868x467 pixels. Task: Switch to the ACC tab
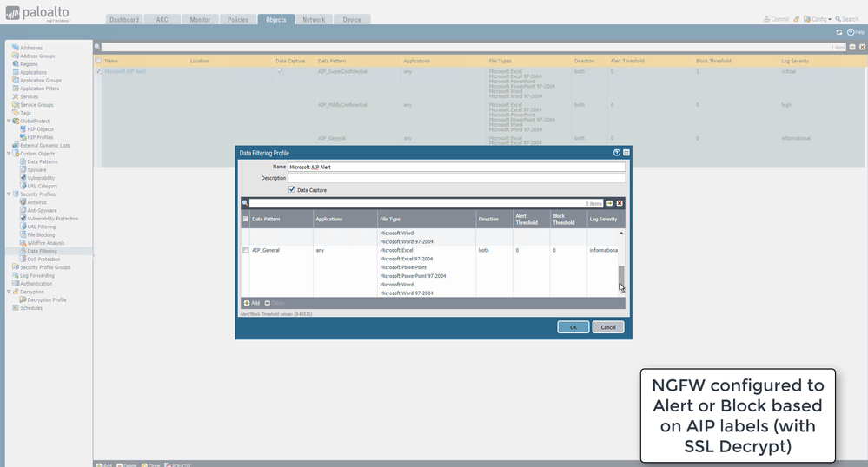[162, 19]
